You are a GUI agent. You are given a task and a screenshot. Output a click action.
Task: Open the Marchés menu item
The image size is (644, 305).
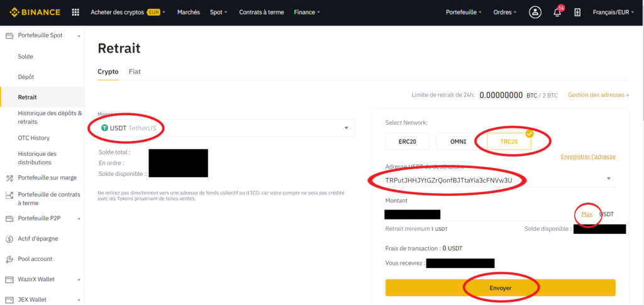pos(189,13)
